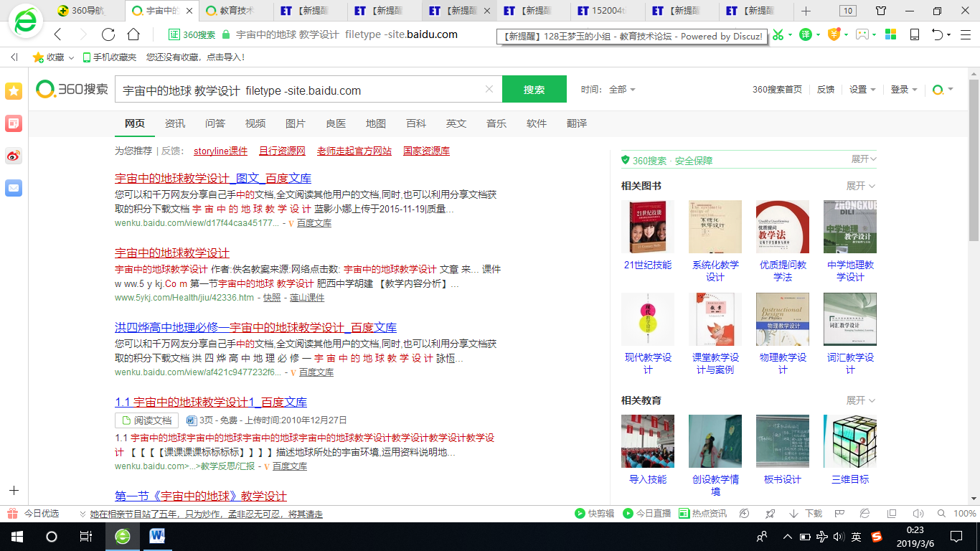Open the 登录 dropdown
Screen dimensions: 980x551
click(904, 90)
